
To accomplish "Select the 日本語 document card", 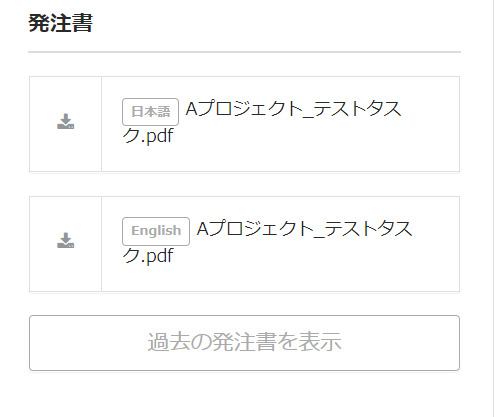I will 244,124.
